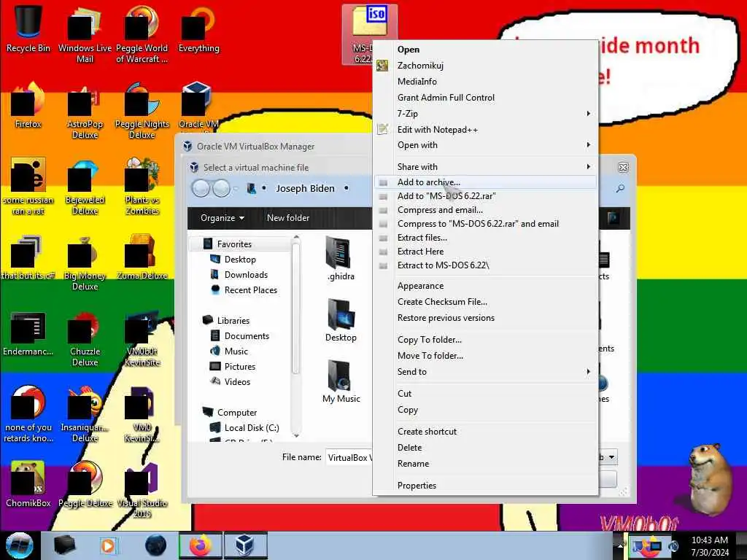
Task: Choose Extract Here
Action: 485,251
